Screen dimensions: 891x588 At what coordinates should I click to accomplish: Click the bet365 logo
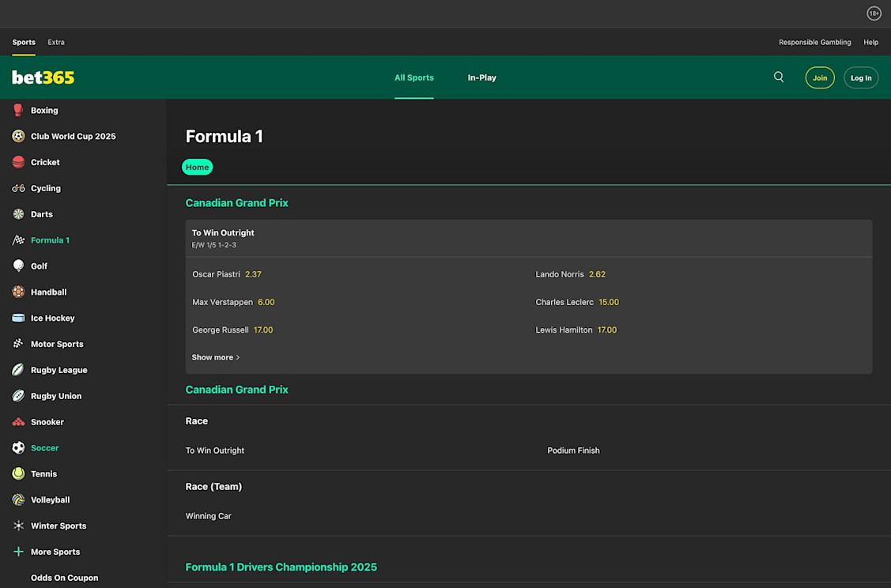tap(43, 77)
